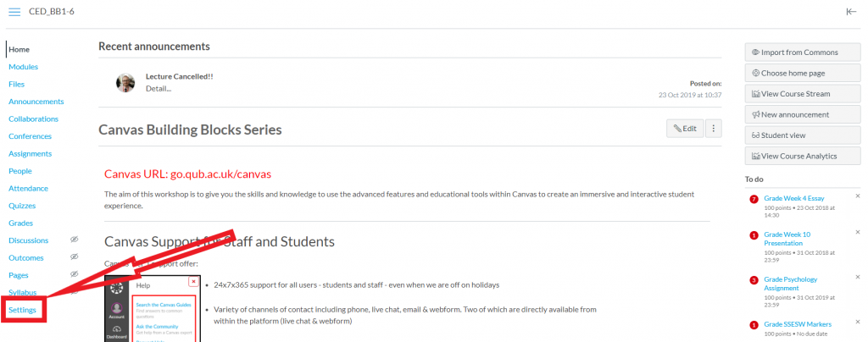This screenshot has height=342, width=868.
Task: Open Student view
Action: coord(777,135)
